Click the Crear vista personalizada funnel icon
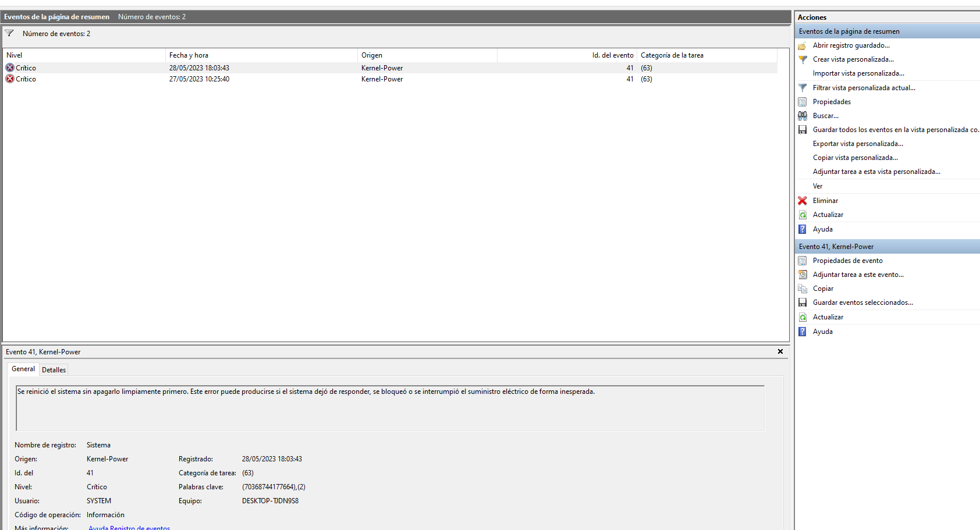 (x=803, y=59)
